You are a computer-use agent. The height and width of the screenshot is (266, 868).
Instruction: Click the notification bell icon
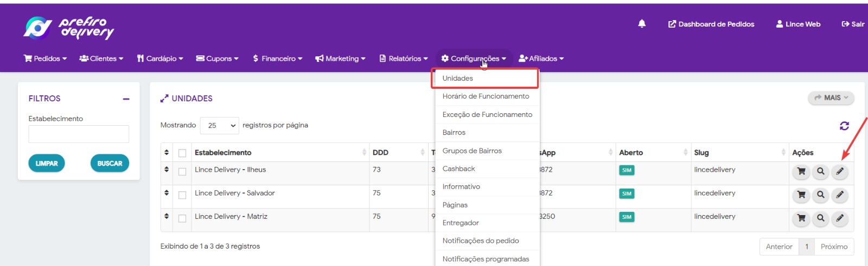[642, 24]
